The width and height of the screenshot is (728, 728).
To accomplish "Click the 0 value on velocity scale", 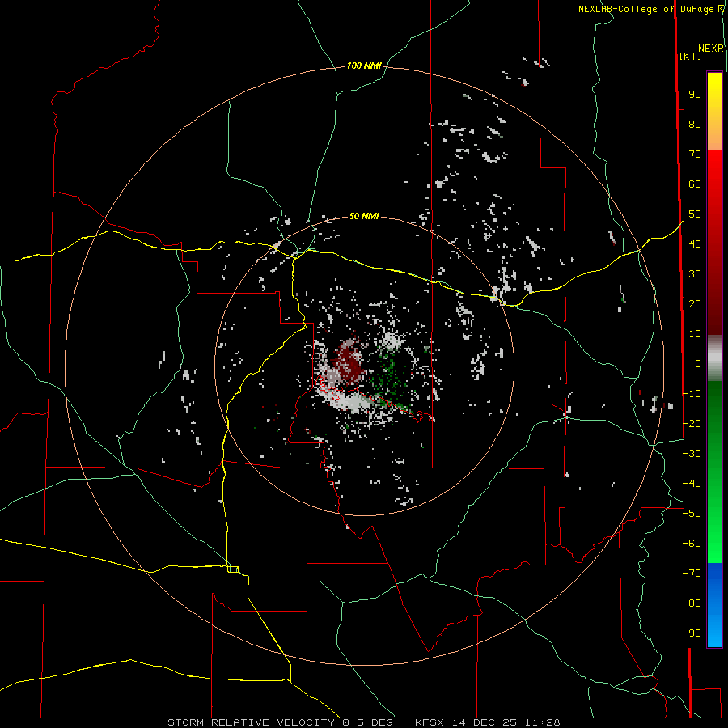I will pyautogui.click(x=698, y=363).
